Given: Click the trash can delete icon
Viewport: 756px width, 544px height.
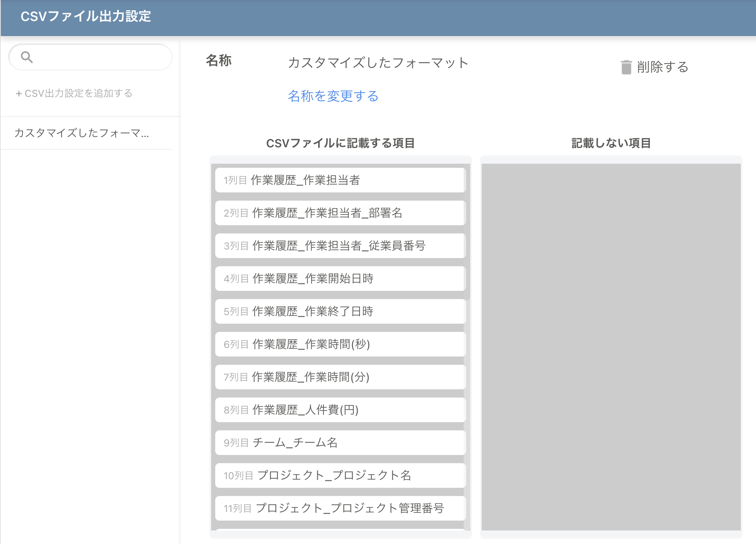Looking at the screenshot, I should click(626, 67).
